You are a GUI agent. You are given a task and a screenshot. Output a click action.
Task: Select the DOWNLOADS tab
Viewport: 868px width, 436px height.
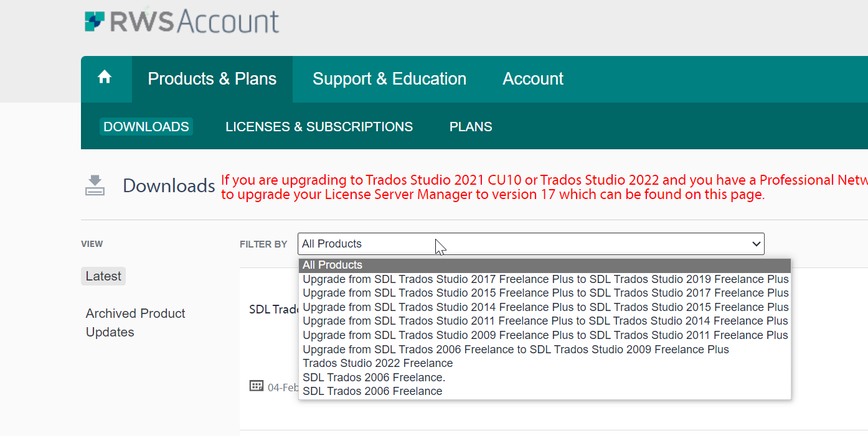[146, 126]
